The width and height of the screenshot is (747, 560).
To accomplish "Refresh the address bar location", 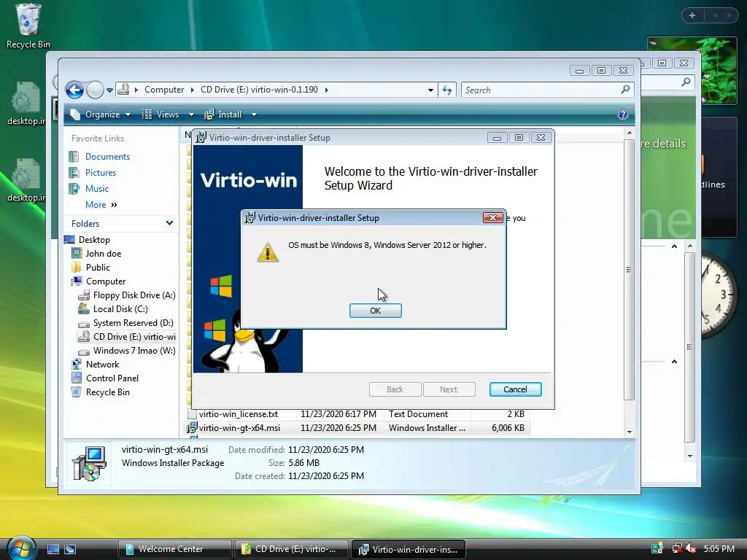I will [447, 90].
